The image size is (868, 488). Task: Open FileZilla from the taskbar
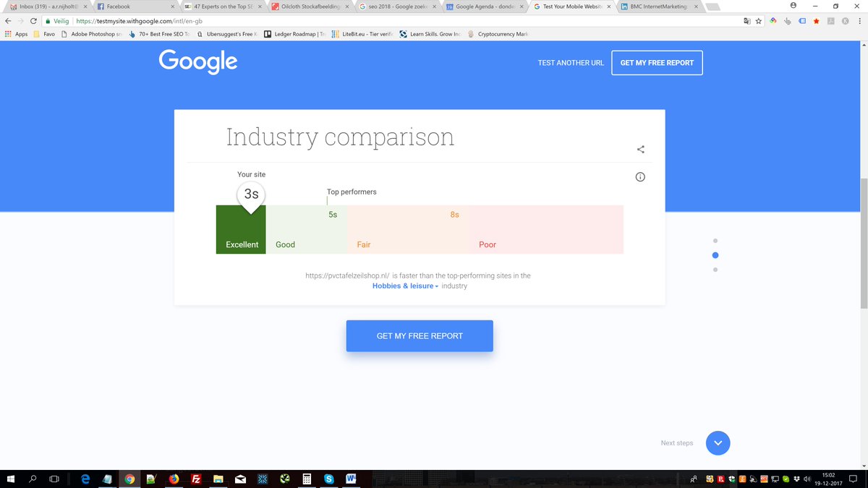(x=195, y=479)
